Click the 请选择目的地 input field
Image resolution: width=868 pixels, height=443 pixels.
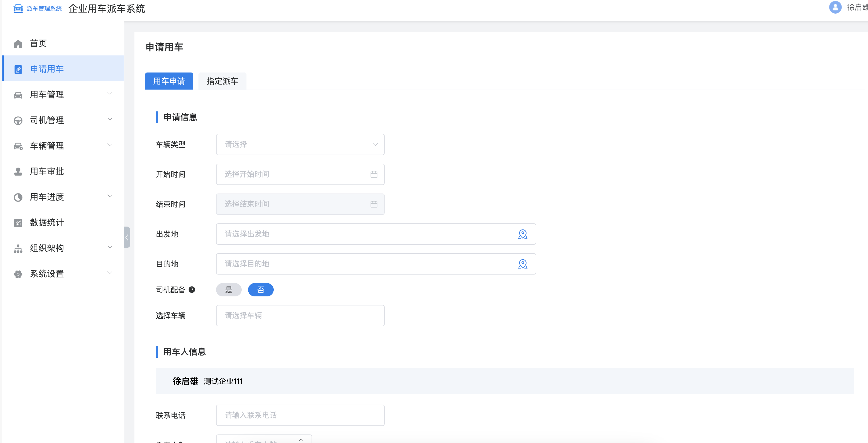[x=376, y=264]
